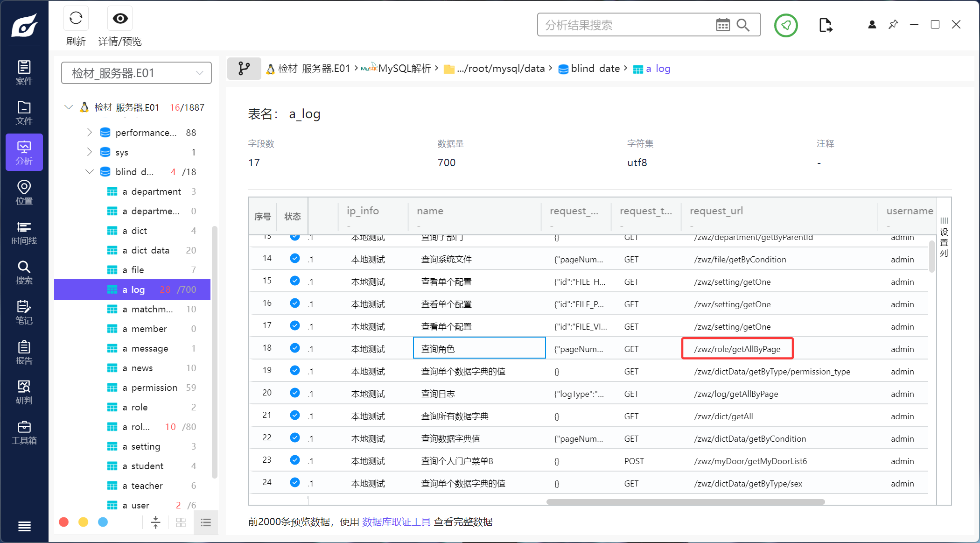
Task: Open the 检材_服务器.E01 dropdown selector
Action: click(136, 73)
